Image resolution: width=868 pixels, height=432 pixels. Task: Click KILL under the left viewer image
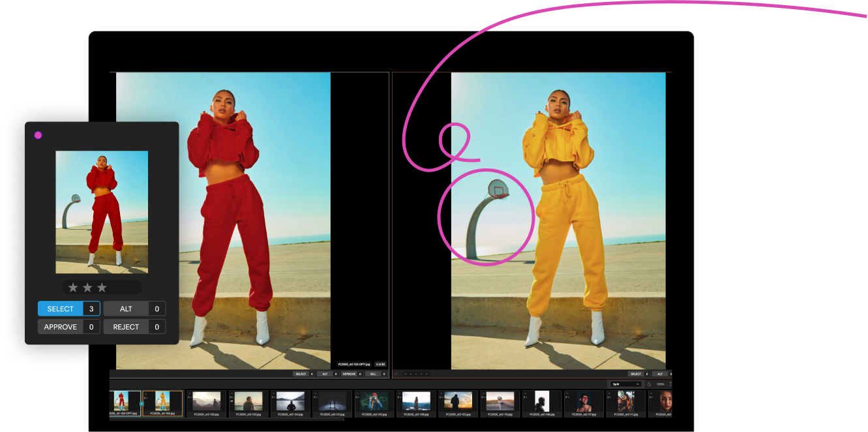pos(373,374)
